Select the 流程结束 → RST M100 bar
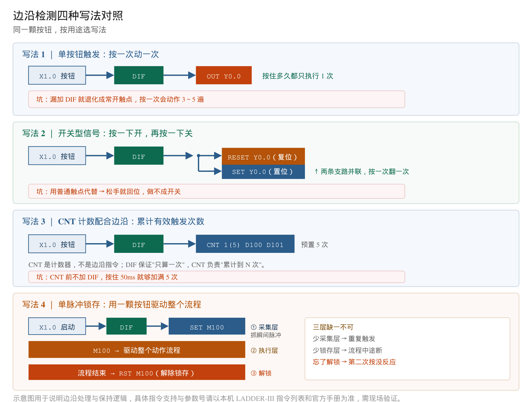The image size is (532, 402). [x=137, y=372]
